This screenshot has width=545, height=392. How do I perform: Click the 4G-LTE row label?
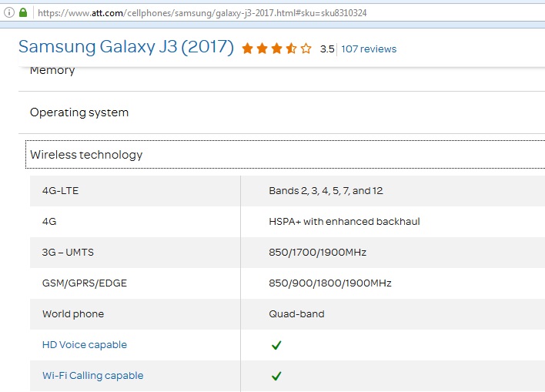(60, 191)
